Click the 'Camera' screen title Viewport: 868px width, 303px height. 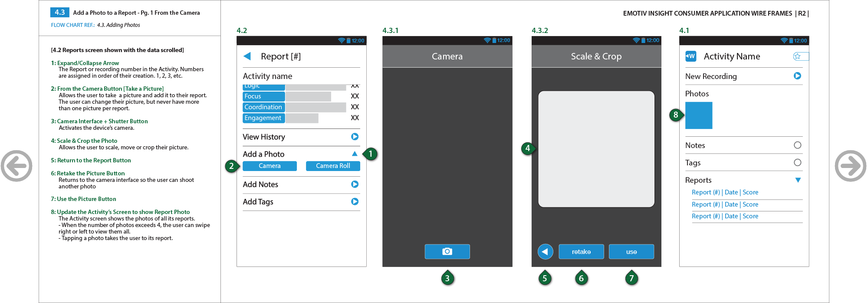[447, 56]
